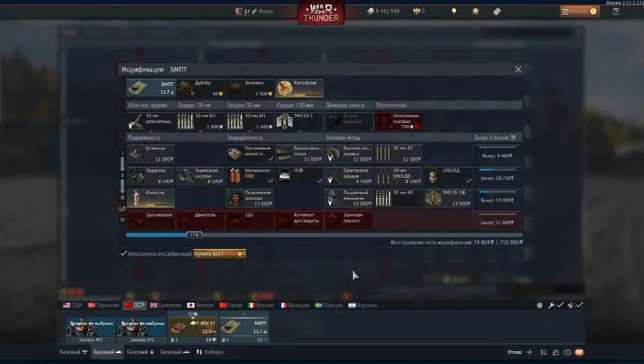The height and width of the screenshot is (364, 644).
Task: Click the Подвеска suspension modification
Action: tap(151, 176)
